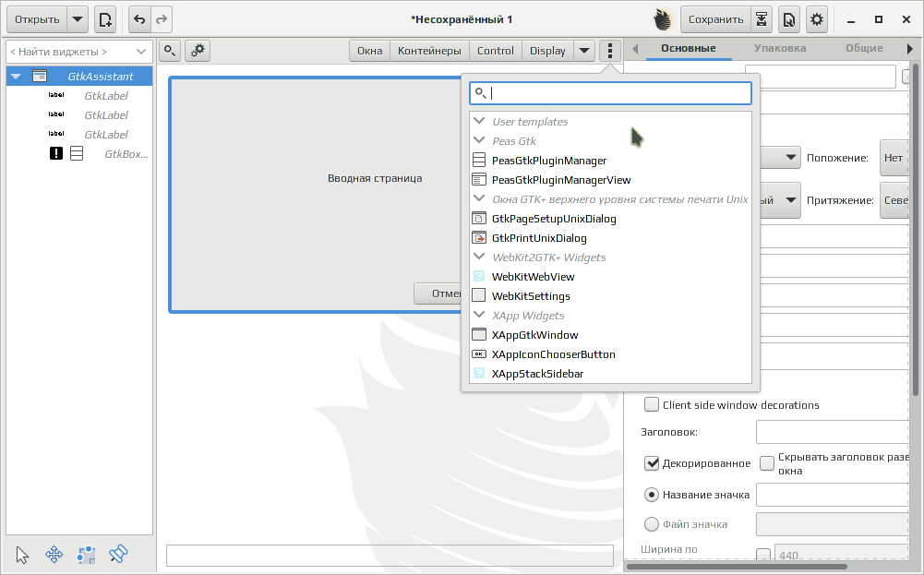924x575 pixels.
Task: Open the Контейнеры widget group
Action: pos(429,51)
